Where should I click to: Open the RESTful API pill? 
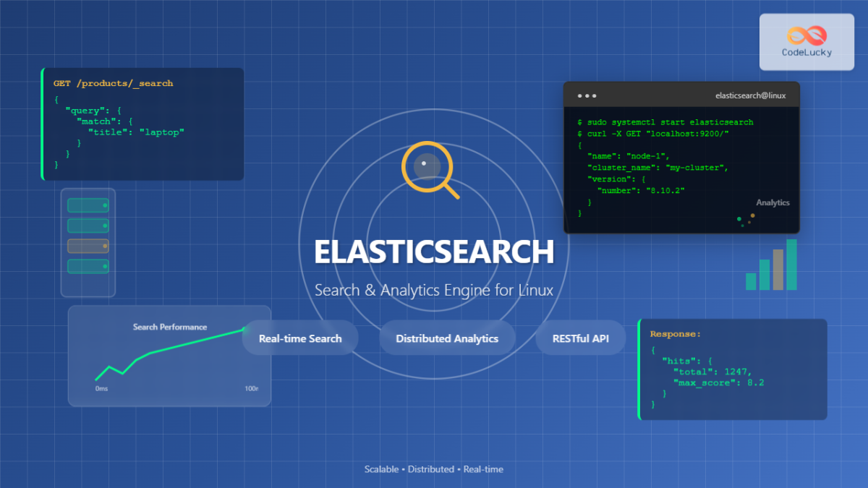tap(580, 338)
